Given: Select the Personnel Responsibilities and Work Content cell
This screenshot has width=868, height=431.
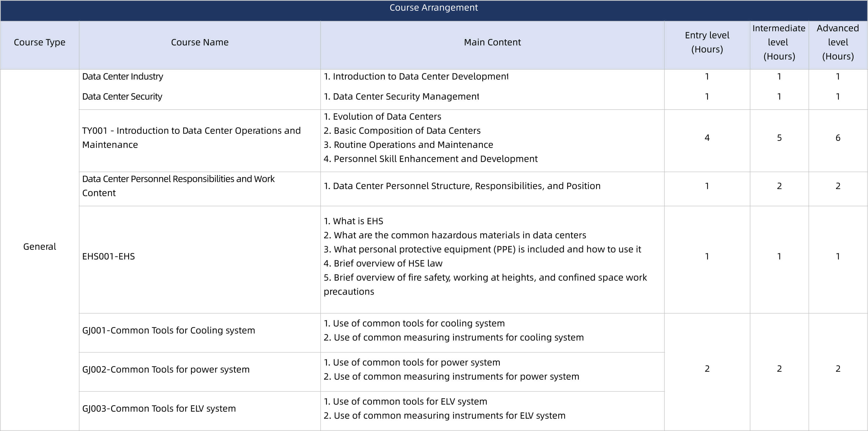Looking at the screenshot, I should (x=178, y=186).
